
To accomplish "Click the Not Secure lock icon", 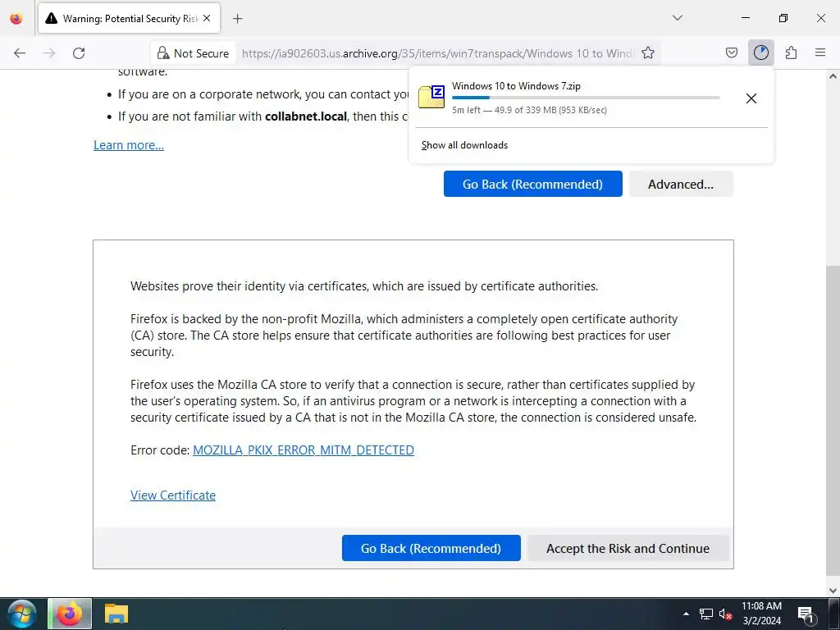I will 163,53.
